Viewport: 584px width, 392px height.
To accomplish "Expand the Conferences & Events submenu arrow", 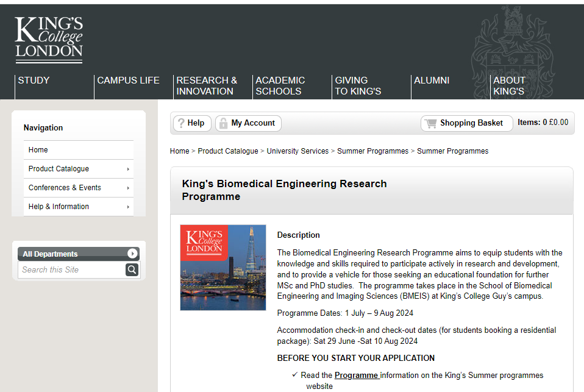I will coord(128,188).
